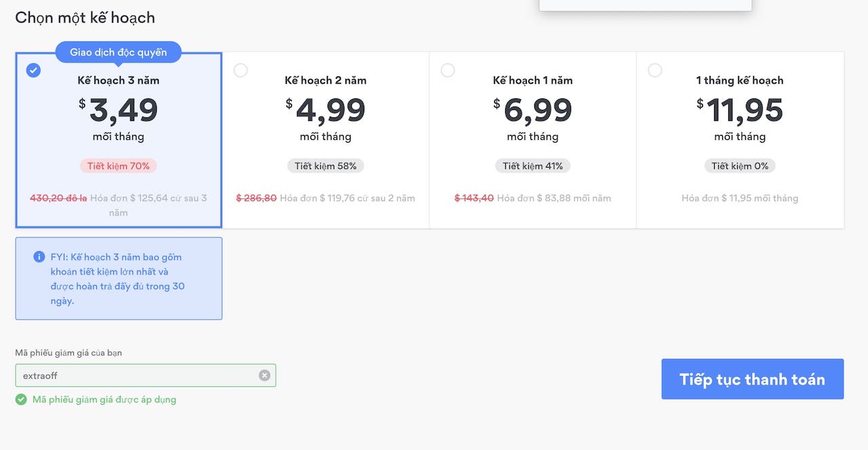
Task: Click the Tiết kiệm 0% badge
Action: pos(740,166)
